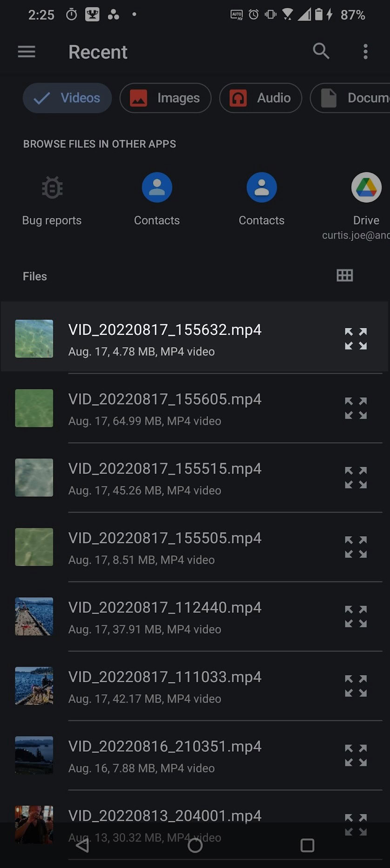Enable the Audio filter chip
Screen dimensions: 390x868
(x=260, y=98)
